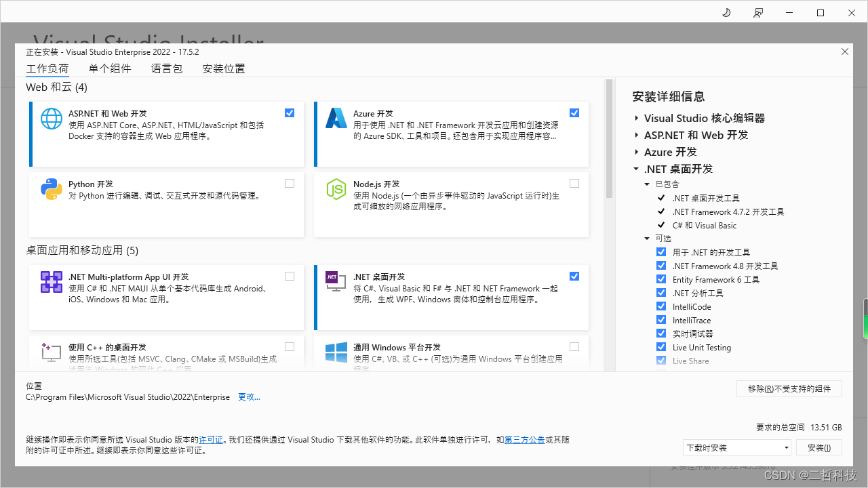
Task: Uncheck Entity Framework 6 工具 option
Action: (661, 279)
